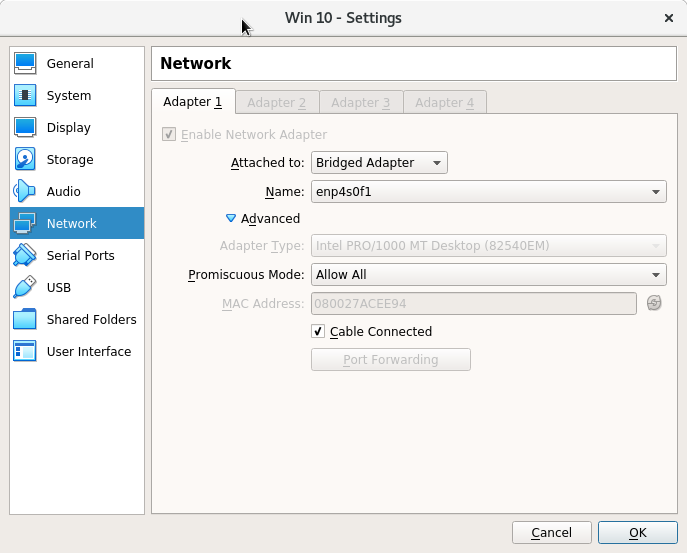
Task: Click the Display screen icon
Action: click(x=25, y=128)
